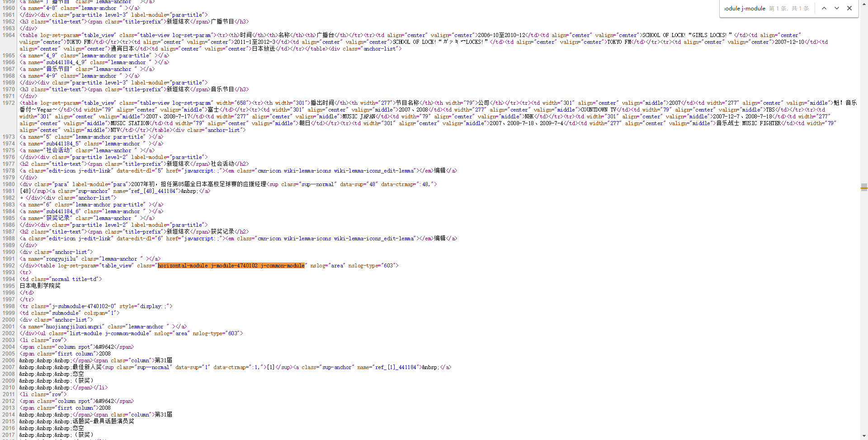Click line number 1964
868x440 pixels.
tap(9, 35)
